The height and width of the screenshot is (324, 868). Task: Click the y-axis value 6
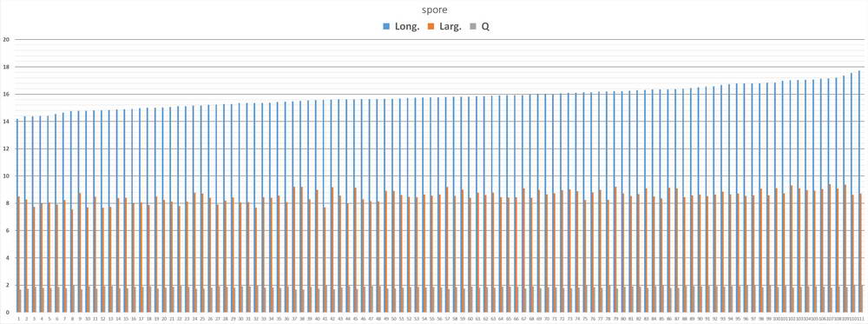click(x=6, y=230)
